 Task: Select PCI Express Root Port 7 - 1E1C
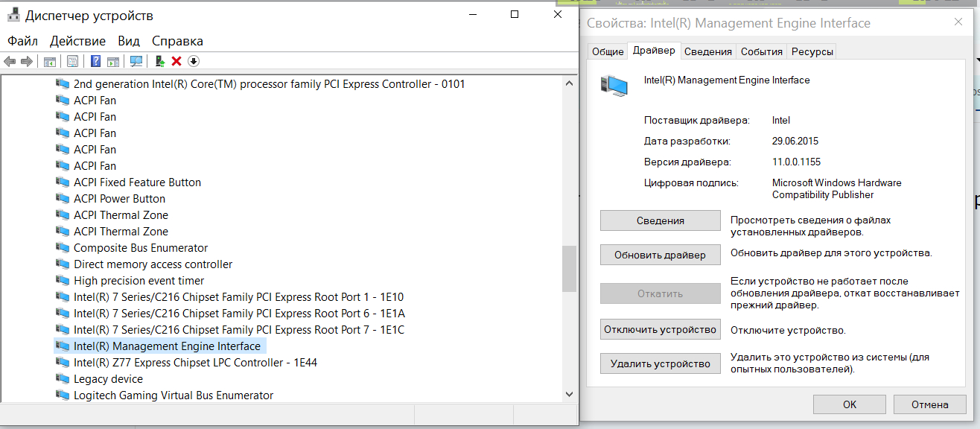(239, 330)
